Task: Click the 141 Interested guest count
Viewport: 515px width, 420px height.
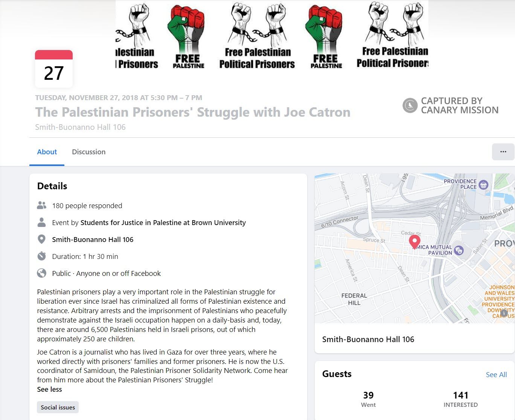Action: [460, 399]
